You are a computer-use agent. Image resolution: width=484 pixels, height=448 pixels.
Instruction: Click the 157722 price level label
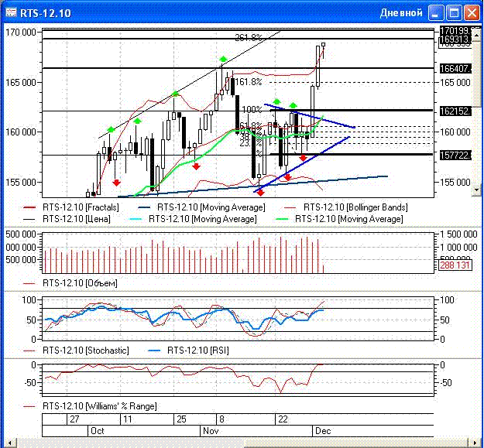(455, 155)
